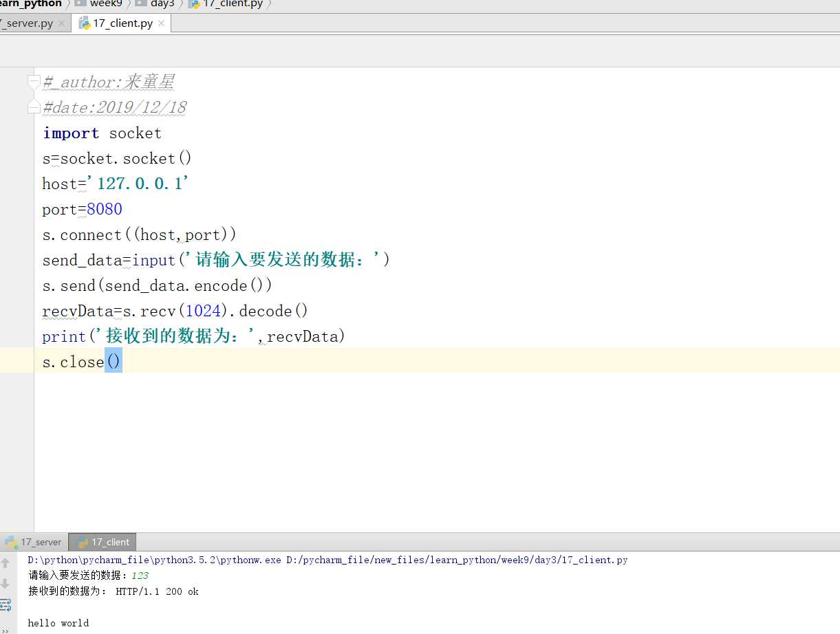840x634 pixels.
Task: Click the down arrow icon in the run console
Action: point(6,584)
